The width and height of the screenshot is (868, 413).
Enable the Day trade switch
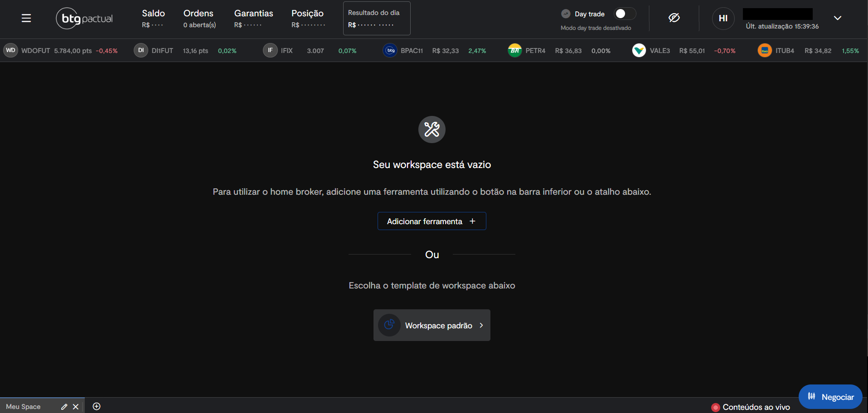624,14
